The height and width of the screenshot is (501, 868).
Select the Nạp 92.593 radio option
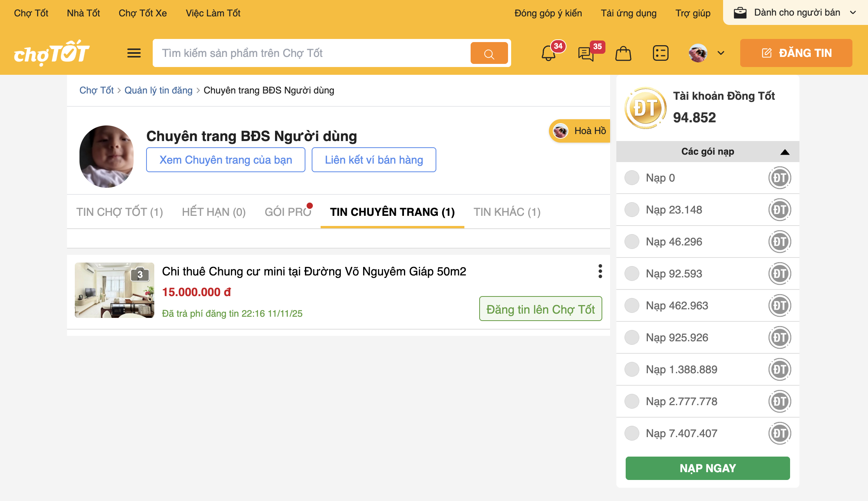632,273
